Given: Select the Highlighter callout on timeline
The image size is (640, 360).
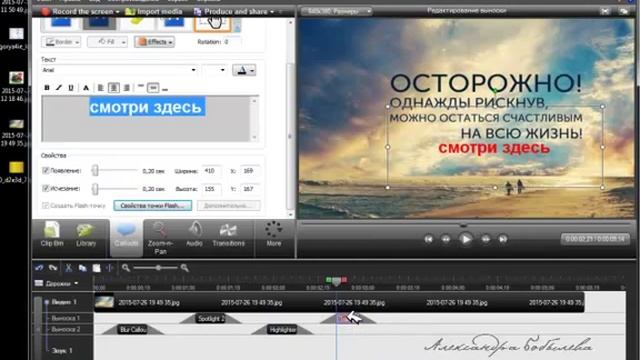Looking at the screenshot, I should (282, 329).
